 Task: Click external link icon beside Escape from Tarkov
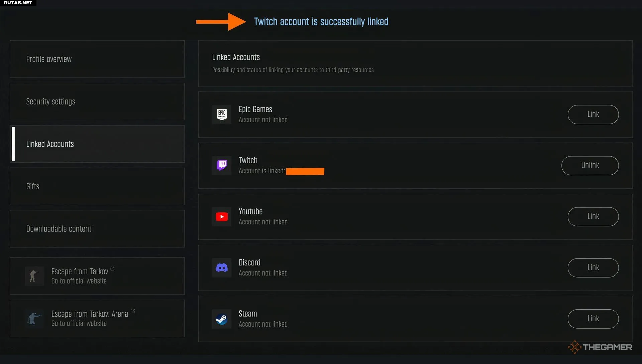coord(113,268)
